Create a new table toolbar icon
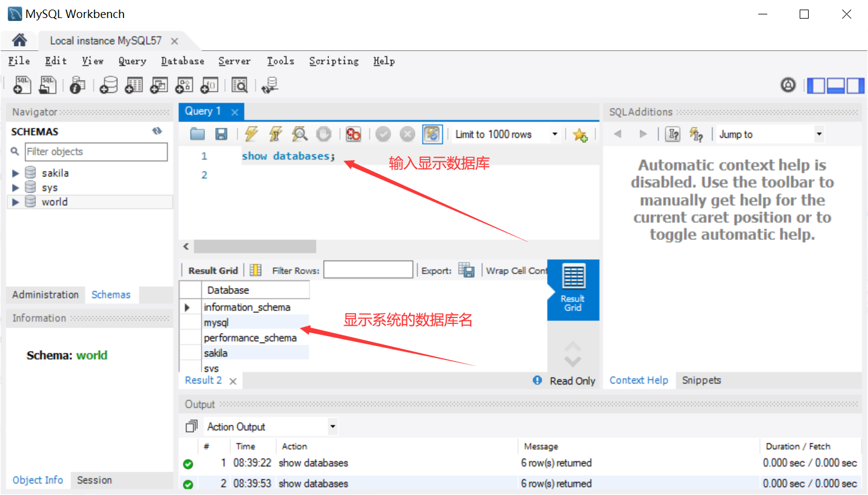868x495 pixels. (134, 85)
